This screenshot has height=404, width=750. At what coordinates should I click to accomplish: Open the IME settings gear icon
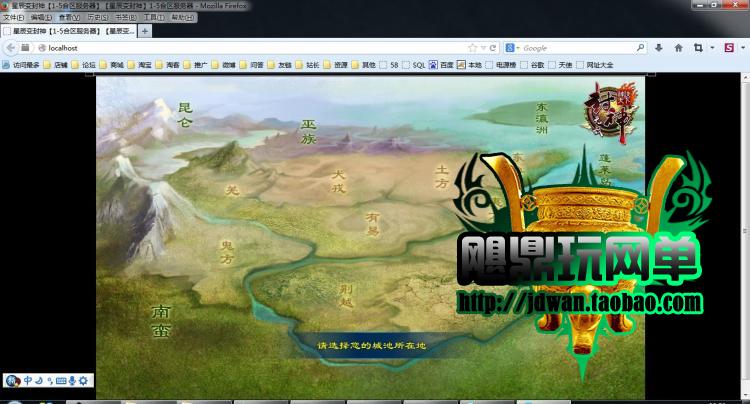tap(83, 381)
